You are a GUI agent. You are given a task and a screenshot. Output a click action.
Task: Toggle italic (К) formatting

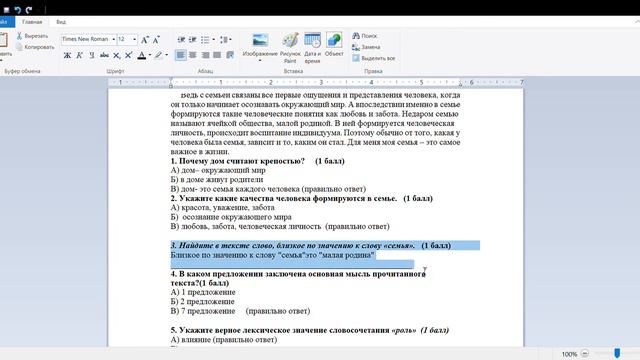click(80, 55)
